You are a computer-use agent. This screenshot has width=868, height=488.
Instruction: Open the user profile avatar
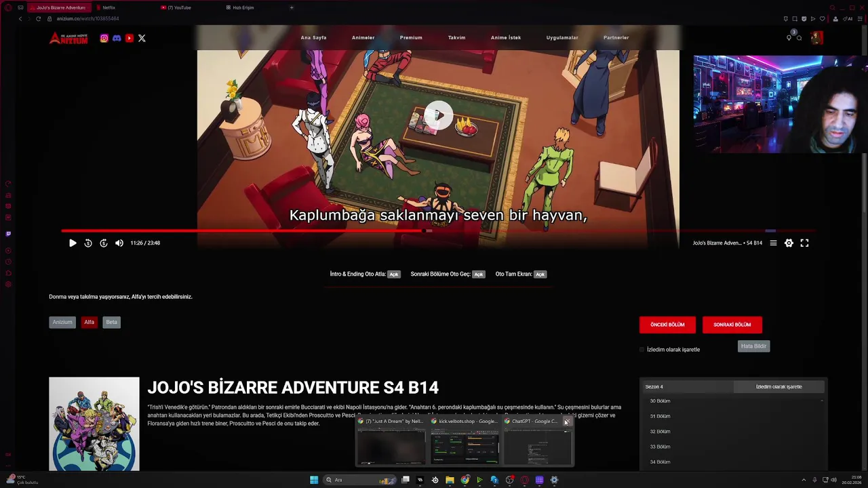(x=816, y=37)
